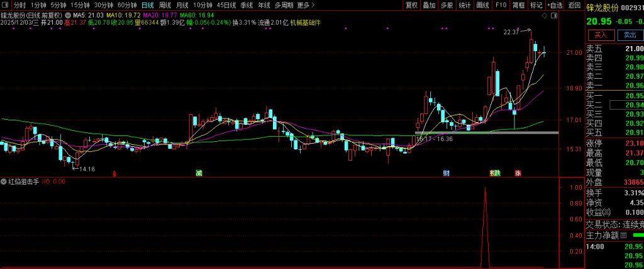
Task: Click the 收益(三) menu icon
Action: [x=607, y=212]
